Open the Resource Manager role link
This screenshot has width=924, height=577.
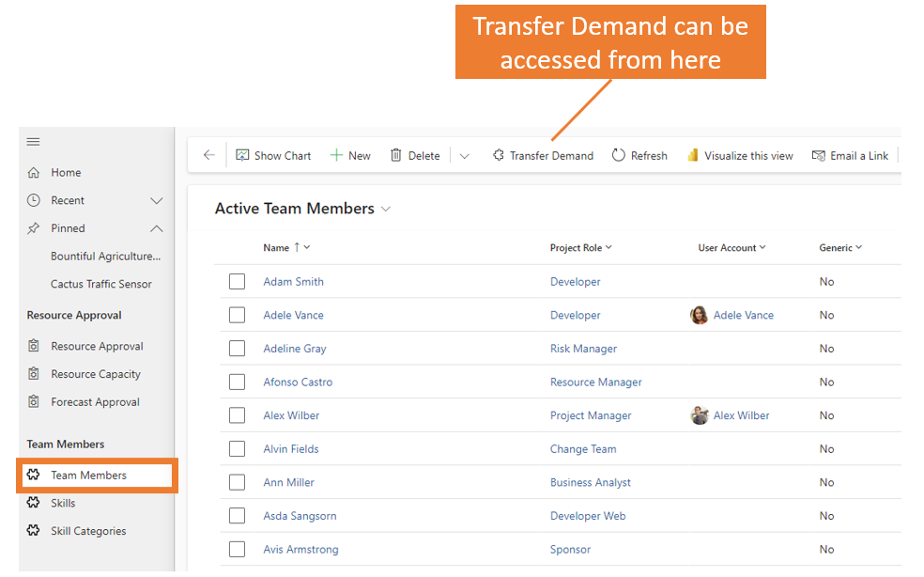point(595,382)
